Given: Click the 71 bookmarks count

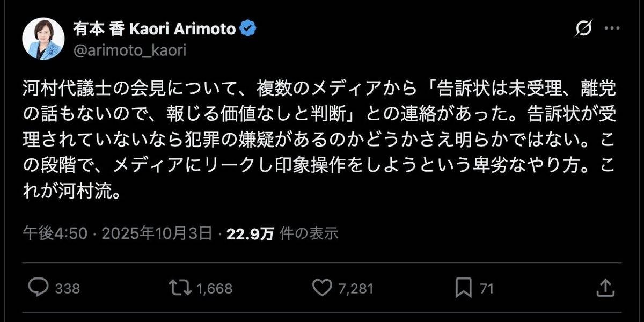Looking at the screenshot, I should pyautogui.click(x=486, y=289).
